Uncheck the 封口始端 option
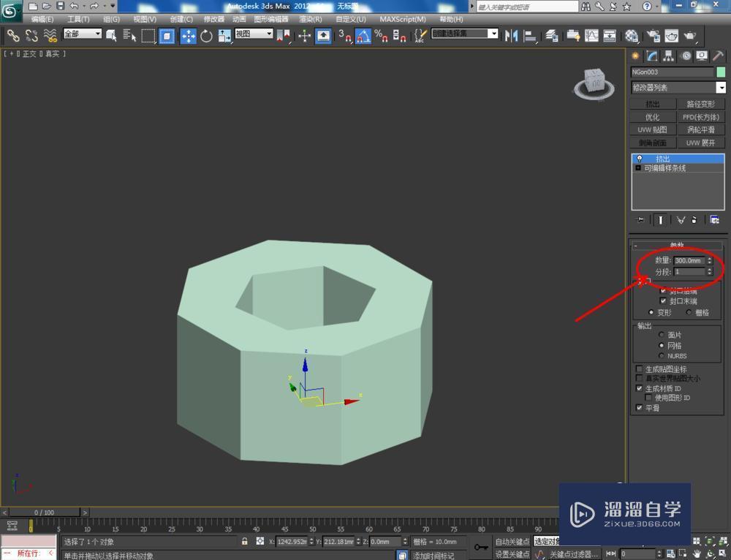This screenshot has width=731, height=560. [663, 290]
